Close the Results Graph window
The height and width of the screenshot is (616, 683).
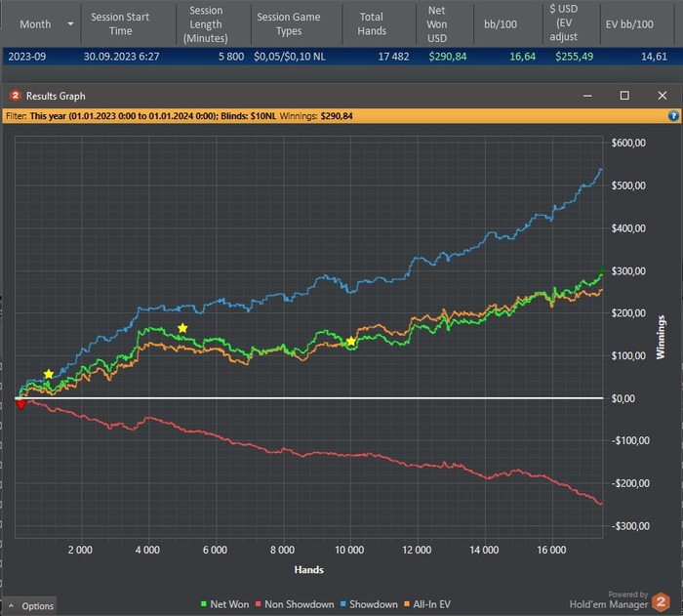(663, 96)
